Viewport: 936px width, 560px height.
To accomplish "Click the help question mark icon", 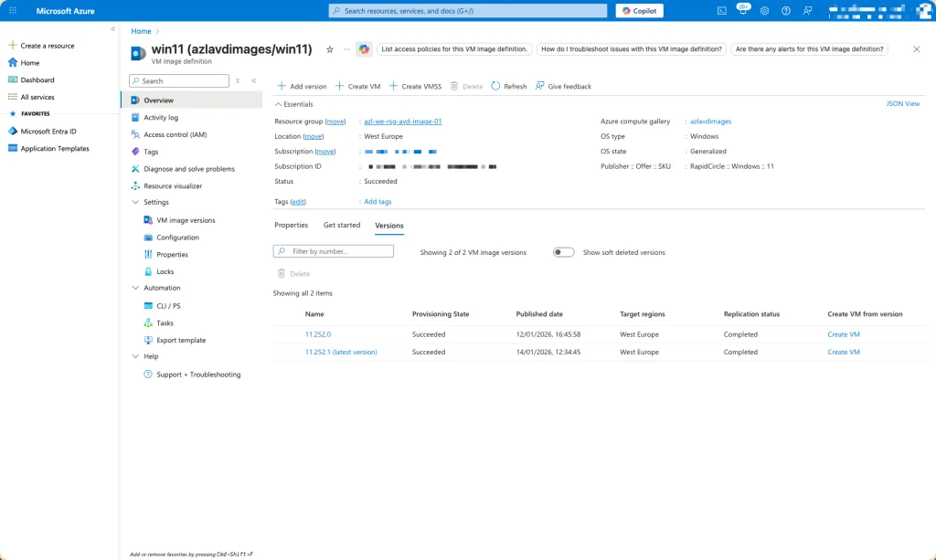I will (785, 11).
